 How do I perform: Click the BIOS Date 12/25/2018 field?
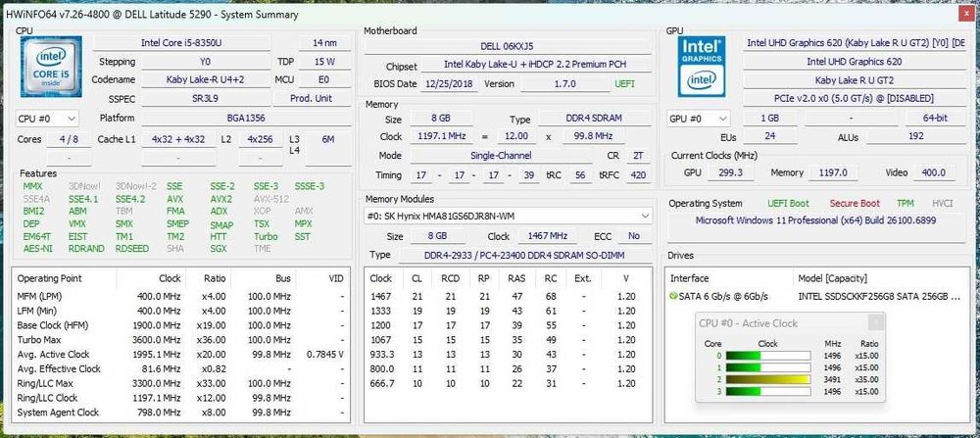click(x=450, y=83)
